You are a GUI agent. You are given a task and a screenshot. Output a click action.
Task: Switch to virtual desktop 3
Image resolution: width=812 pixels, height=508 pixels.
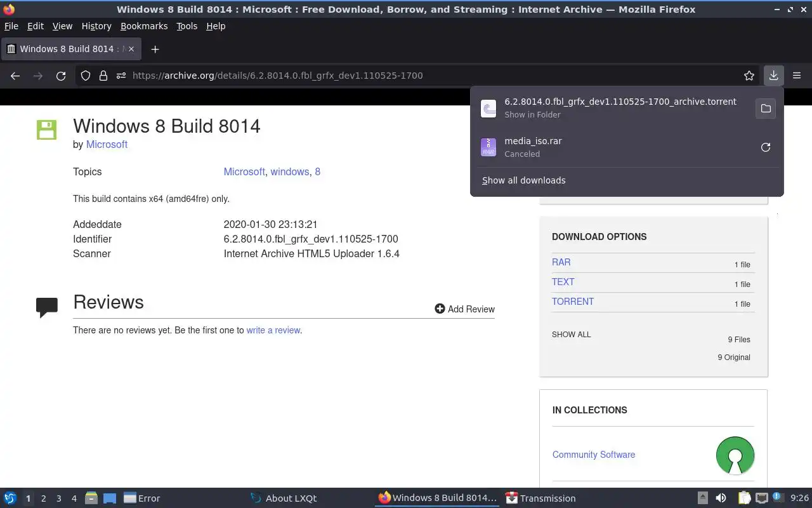(x=58, y=498)
